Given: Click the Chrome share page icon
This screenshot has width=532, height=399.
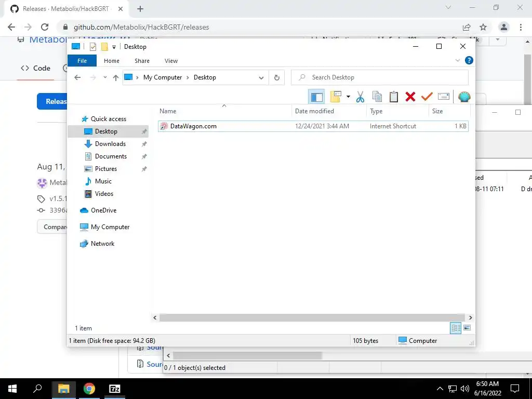Looking at the screenshot, I should [467, 27].
